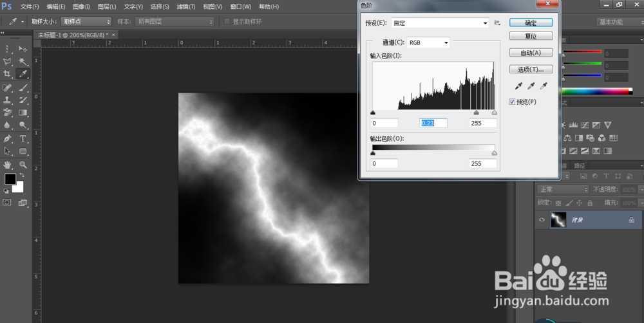Expand the layer opacity slider arrow

click(640, 190)
